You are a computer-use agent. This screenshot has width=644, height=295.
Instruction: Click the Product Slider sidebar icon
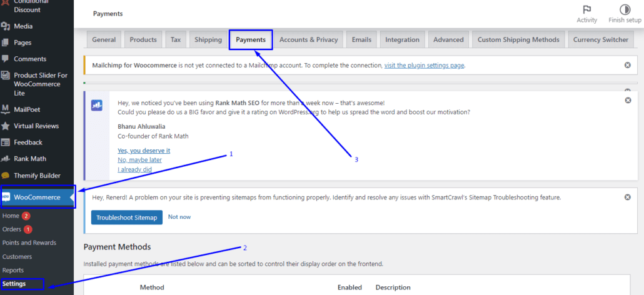[x=6, y=76]
